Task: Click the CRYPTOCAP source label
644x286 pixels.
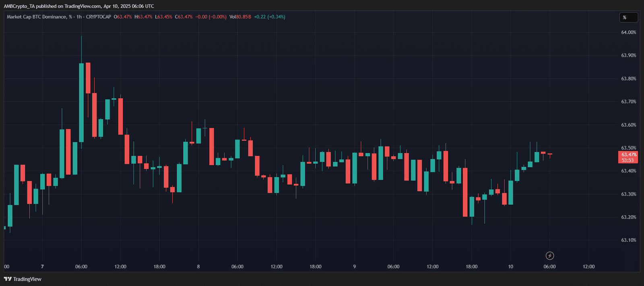Action: [x=98, y=17]
